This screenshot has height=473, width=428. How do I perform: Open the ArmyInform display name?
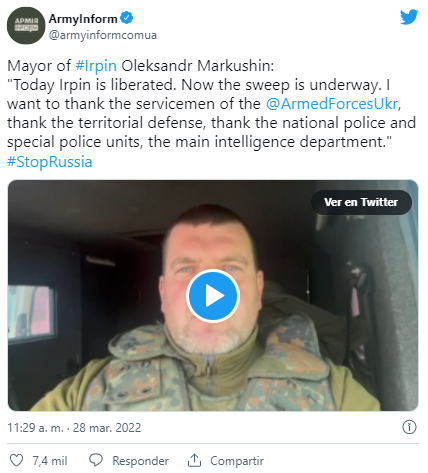click(x=83, y=19)
